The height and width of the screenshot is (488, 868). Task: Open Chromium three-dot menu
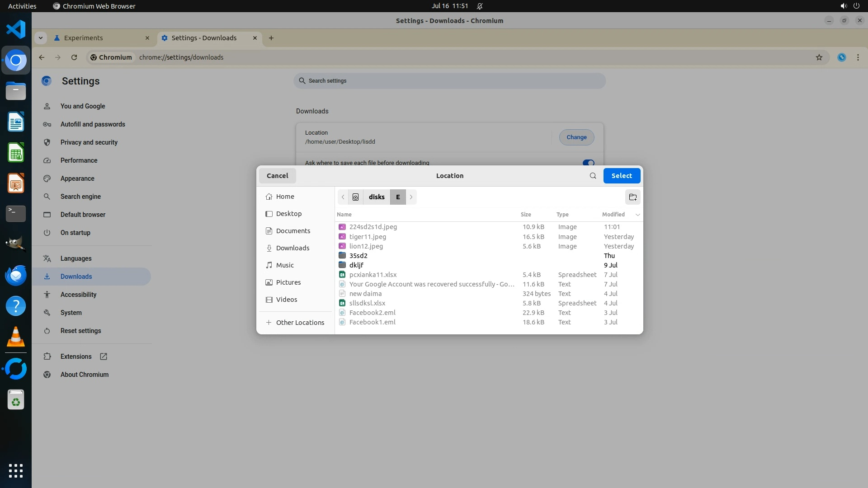[x=858, y=57]
